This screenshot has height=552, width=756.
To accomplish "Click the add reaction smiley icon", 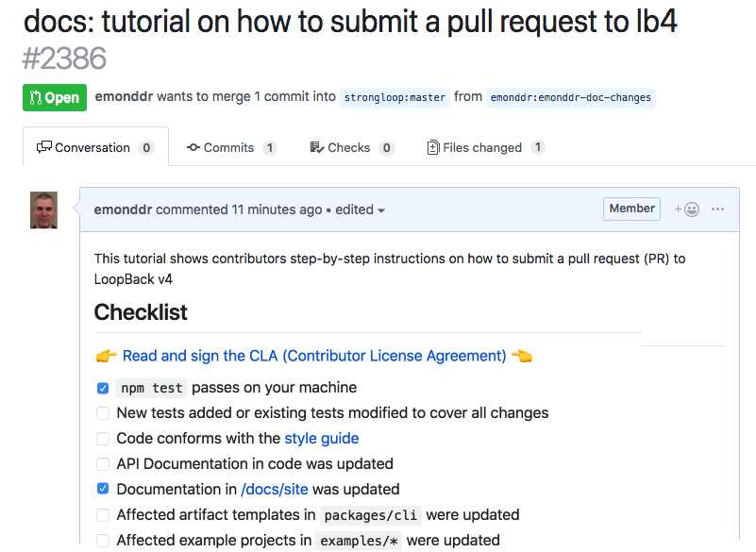I will tap(687, 209).
